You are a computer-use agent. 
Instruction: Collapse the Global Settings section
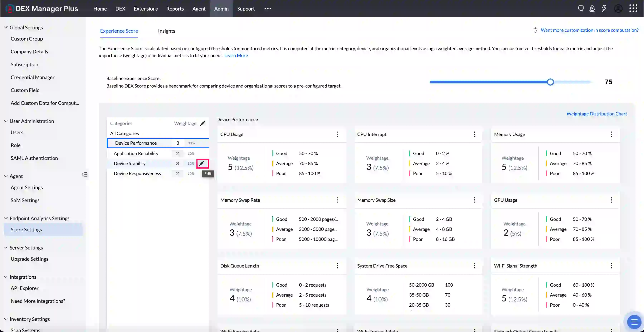6,28
